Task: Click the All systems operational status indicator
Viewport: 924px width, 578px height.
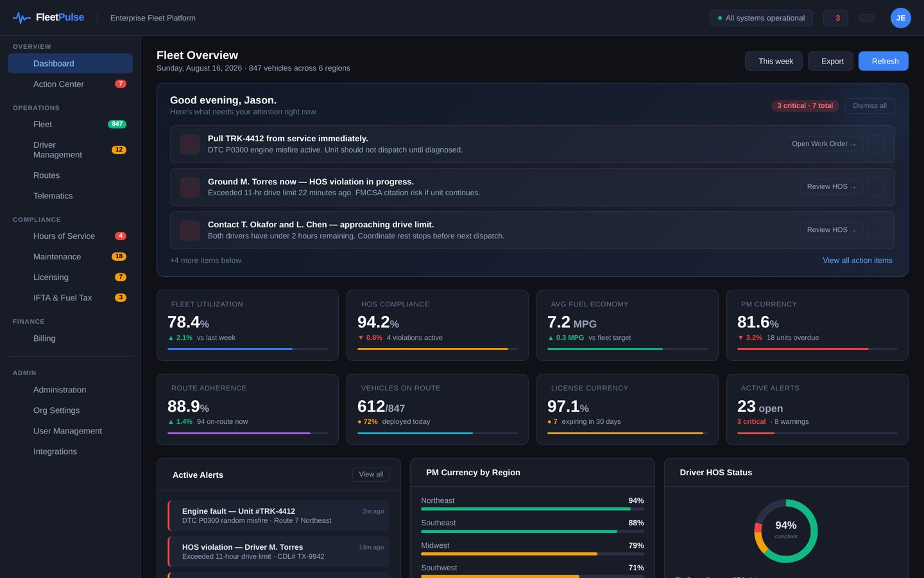Action: (x=761, y=18)
